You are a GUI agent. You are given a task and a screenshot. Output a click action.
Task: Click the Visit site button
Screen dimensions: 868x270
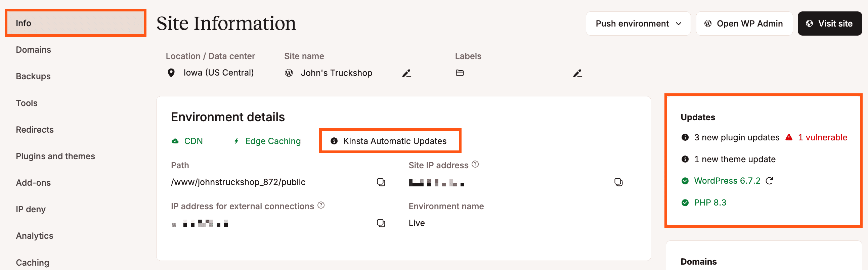coord(830,24)
